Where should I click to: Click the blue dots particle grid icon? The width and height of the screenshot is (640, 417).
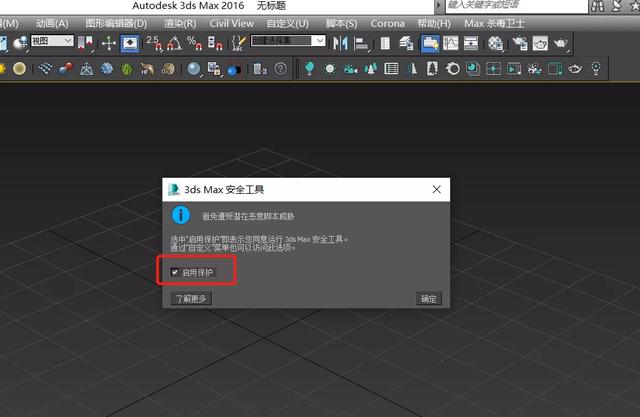tap(45, 69)
